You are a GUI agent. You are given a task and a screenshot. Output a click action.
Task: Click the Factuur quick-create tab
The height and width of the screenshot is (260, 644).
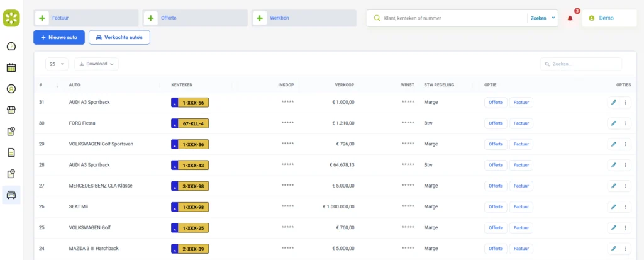(86, 18)
